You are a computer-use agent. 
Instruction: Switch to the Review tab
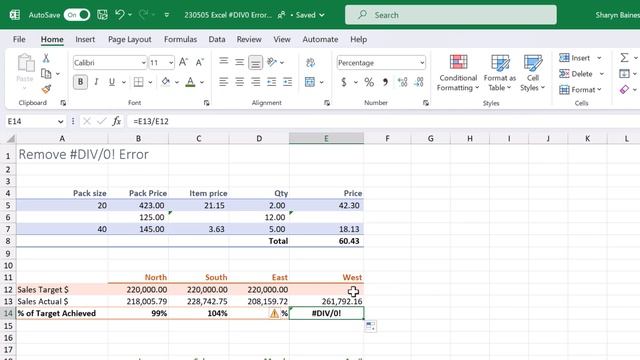pos(249,40)
